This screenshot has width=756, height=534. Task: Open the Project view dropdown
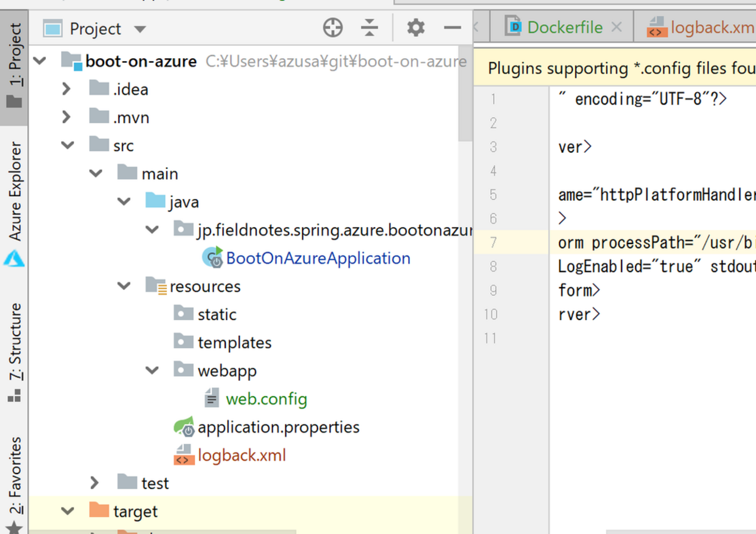click(140, 29)
